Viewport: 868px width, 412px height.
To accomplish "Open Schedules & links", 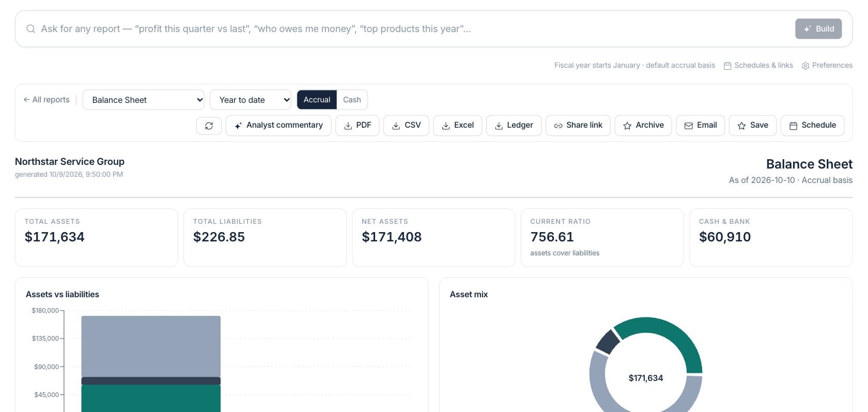I will point(758,66).
